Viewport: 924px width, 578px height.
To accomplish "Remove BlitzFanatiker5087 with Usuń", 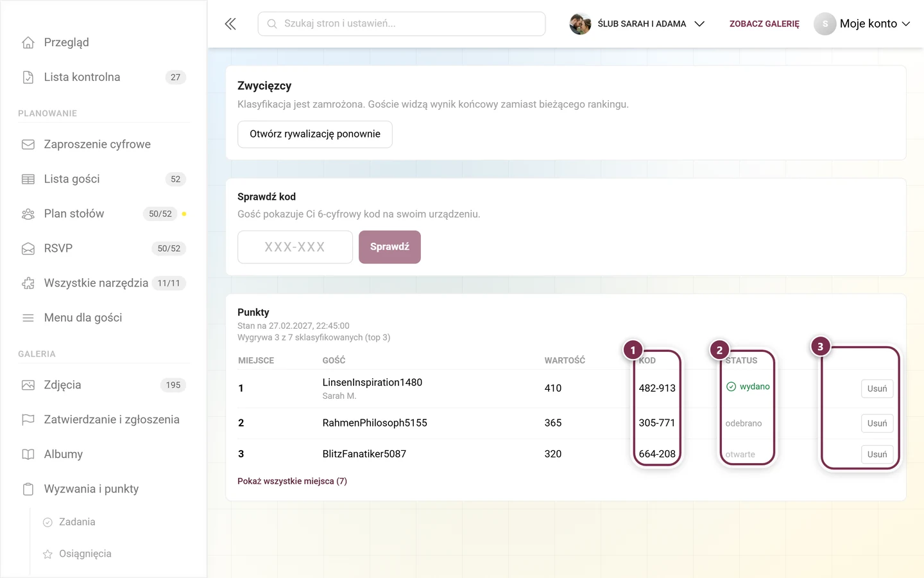I will [877, 454].
